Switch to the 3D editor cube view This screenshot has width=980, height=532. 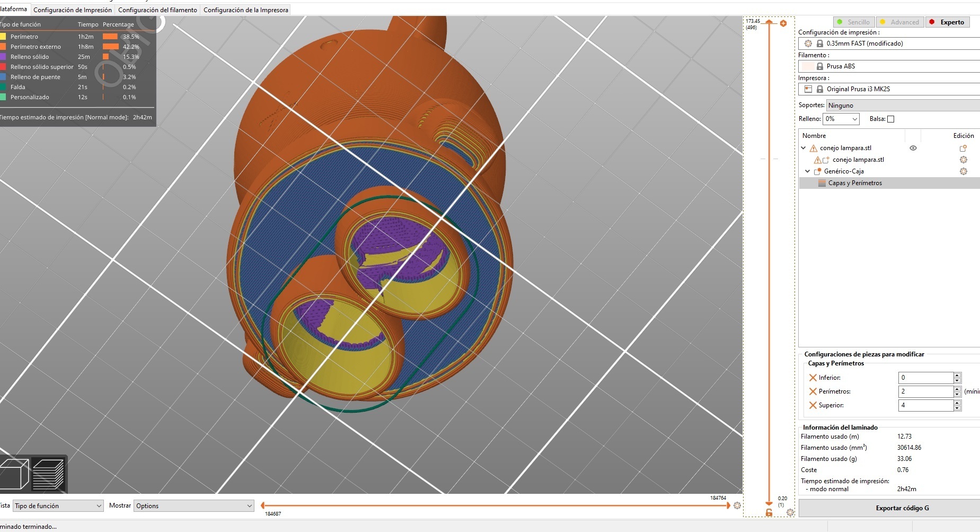(x=14, y=474)
